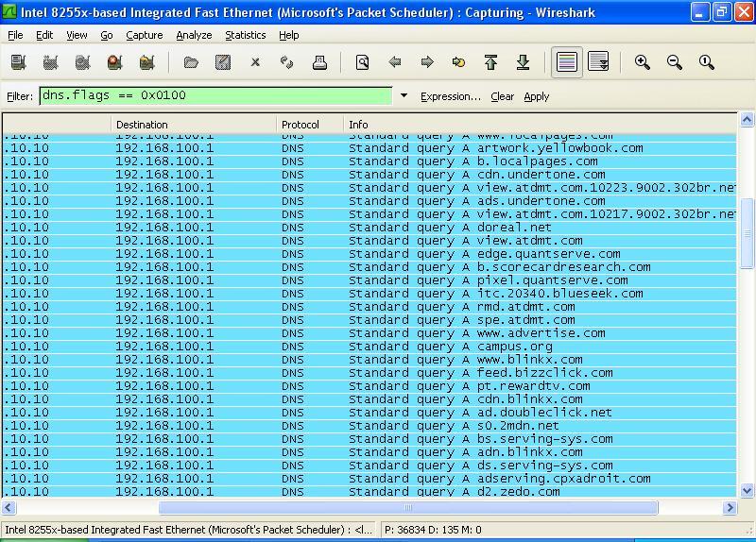Toggle auto scroll in live capture
Image resolution: width=756 pixels, height=542 pixels.
click(599, 62)
